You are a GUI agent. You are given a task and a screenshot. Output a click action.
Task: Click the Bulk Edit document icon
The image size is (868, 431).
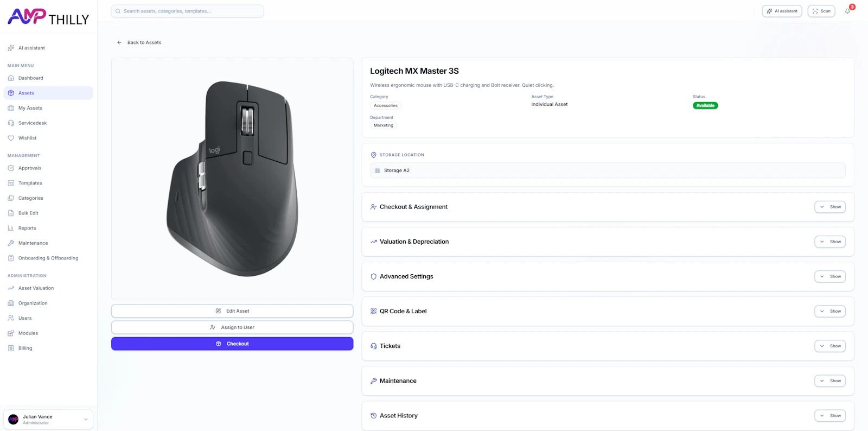click(11, 213)
